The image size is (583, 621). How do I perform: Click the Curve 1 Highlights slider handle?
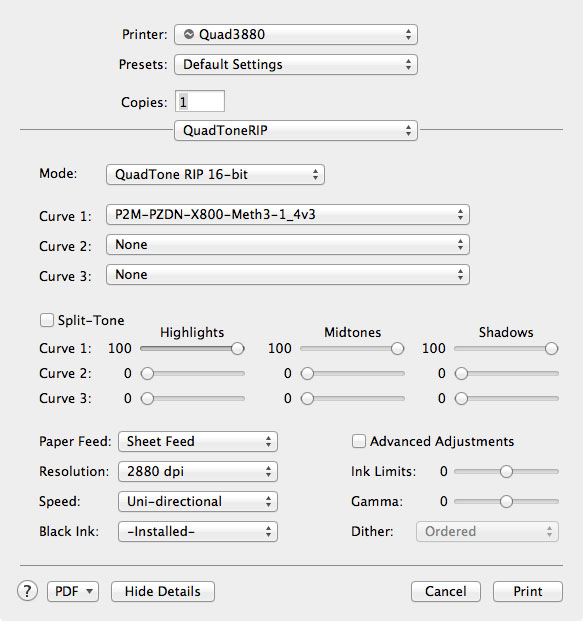tap(238, 349)
